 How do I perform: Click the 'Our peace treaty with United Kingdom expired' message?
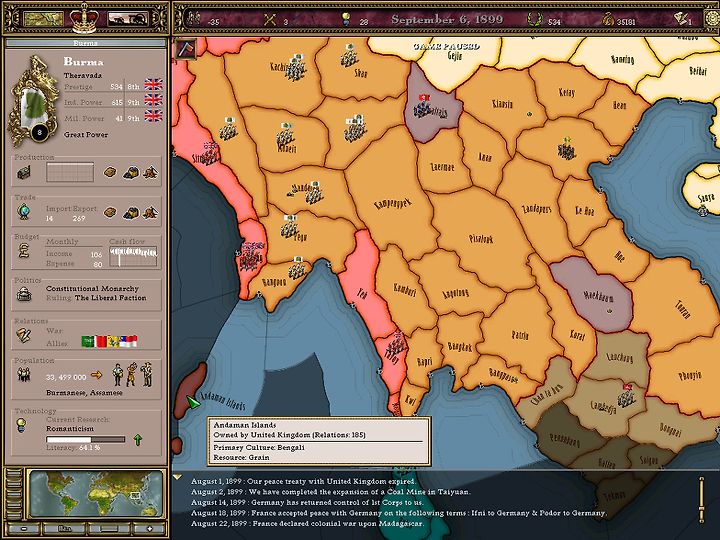(303, 481)
